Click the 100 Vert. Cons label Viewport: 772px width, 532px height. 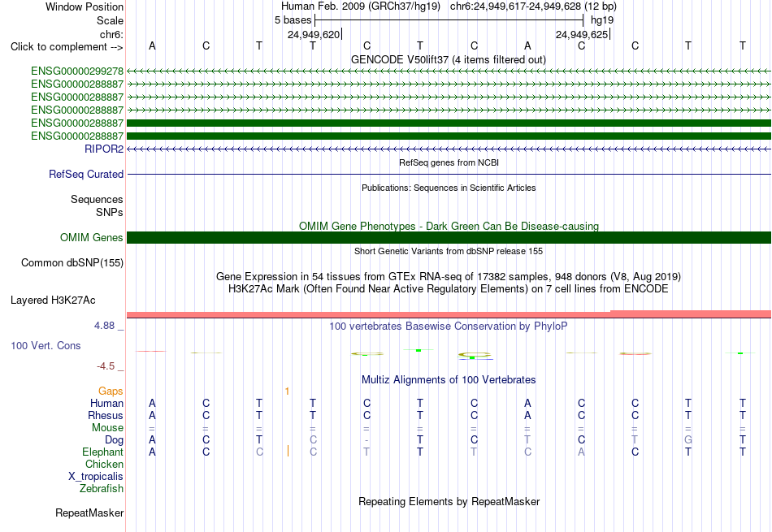click(x=46, y=345)
